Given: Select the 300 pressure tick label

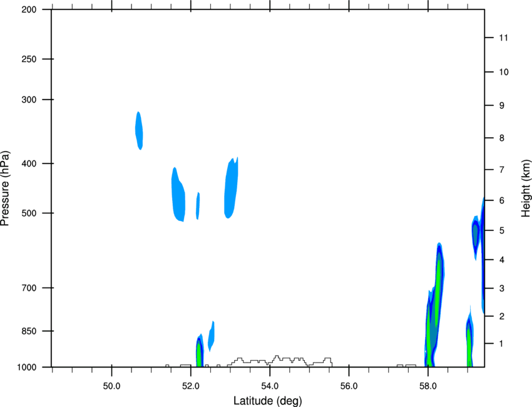Looking at the screenshot, I should pos(29,100).
